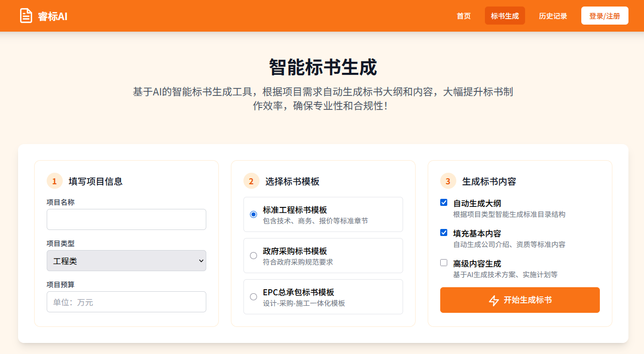The height and width of the screenshot is (354, 644).
Task: Focus the 项目名称 text field
Action: point(126,219)
